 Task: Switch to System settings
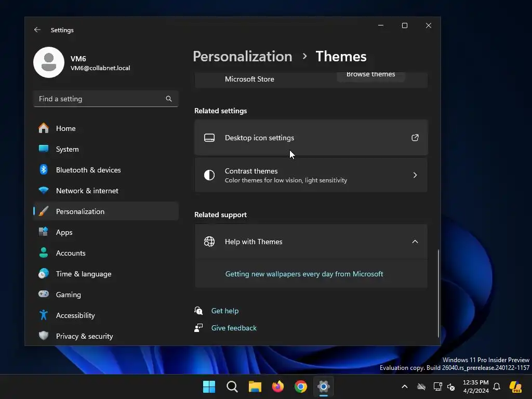coord(106,149)
